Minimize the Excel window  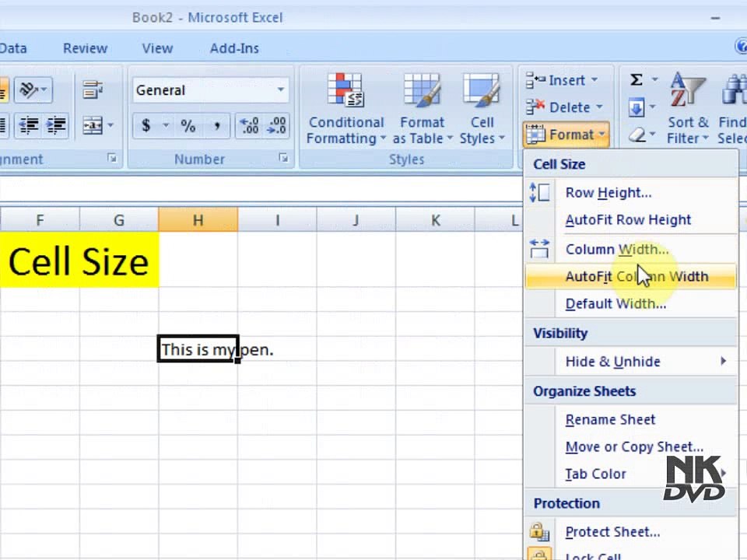point(715,18)
